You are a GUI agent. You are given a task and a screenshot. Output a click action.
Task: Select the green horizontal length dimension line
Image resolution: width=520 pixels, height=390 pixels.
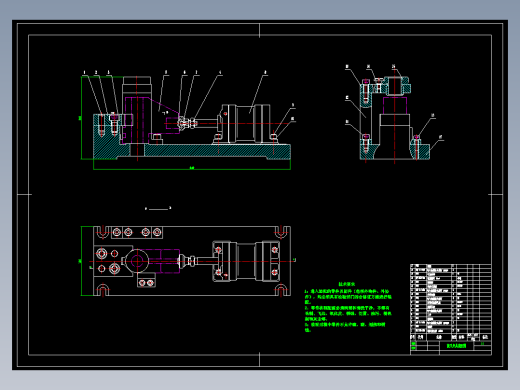(192, 169)
